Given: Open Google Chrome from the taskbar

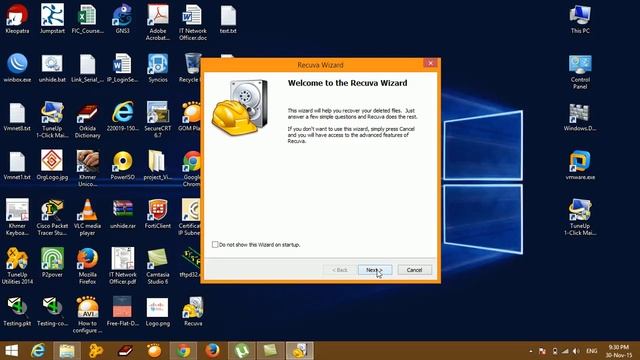Looking at the screenshot, I should pos(183,351).
